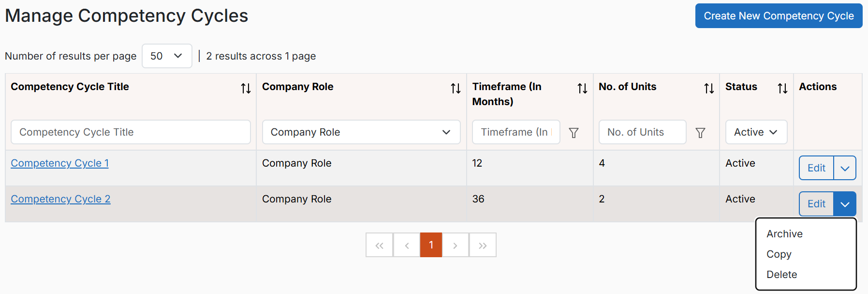Choose Copy from the actions menu
The image size is (868, 294).
(779, 254)
